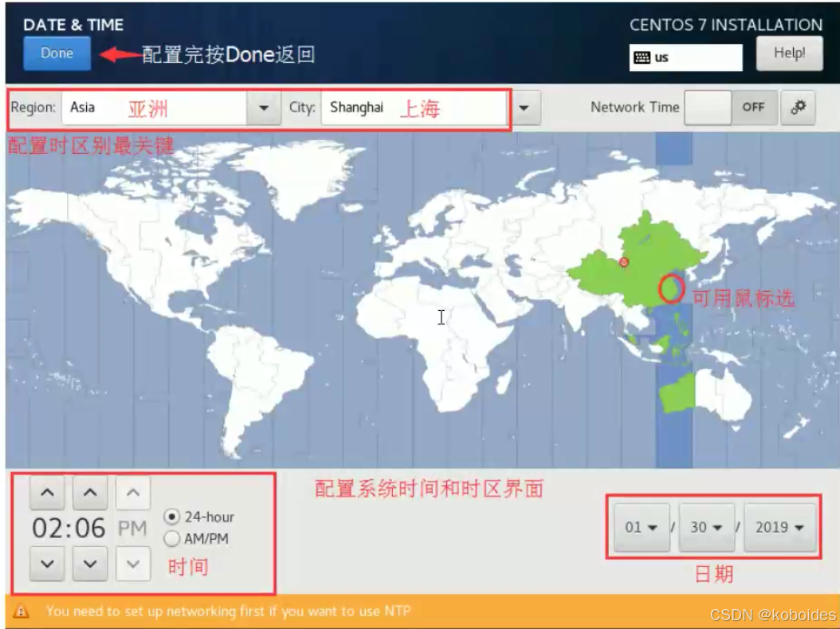This screenshot has height=629, width=840.
Task: Open the year dropdown showing 2019
Action: 779,527
